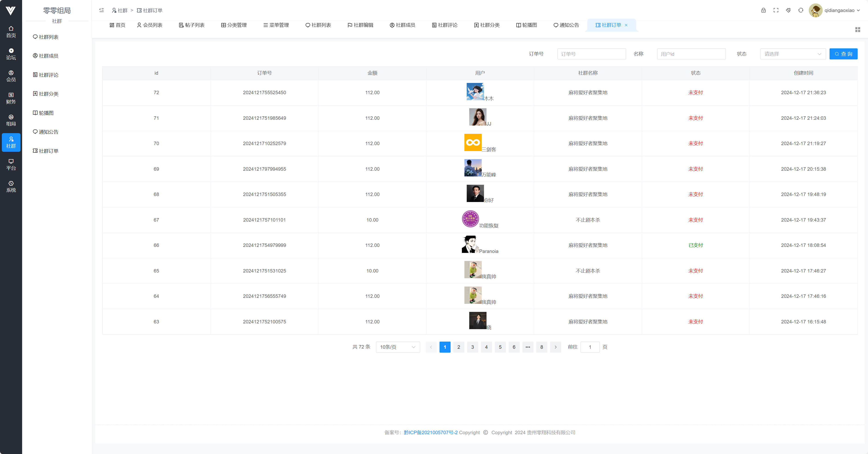Toggle fullscreen mode icon

coord(776,10)
